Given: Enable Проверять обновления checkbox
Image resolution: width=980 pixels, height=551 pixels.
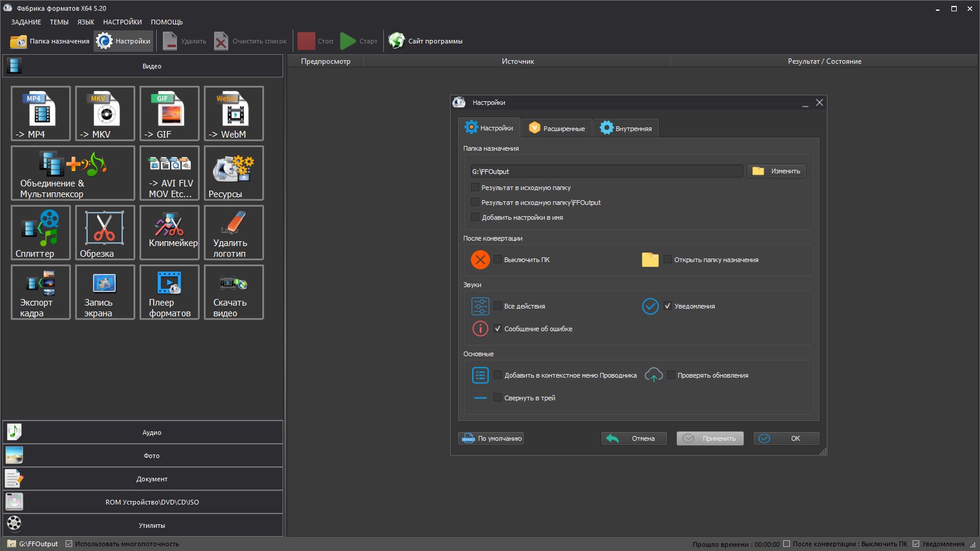Looking at the screenshot, I should 671,375.
